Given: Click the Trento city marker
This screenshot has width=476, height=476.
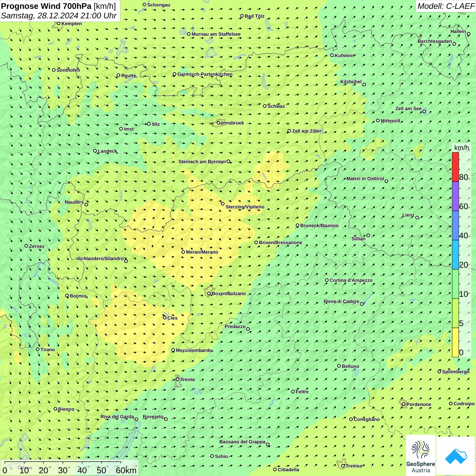Looking at the screenshot, I should click(x=177, y=379).
